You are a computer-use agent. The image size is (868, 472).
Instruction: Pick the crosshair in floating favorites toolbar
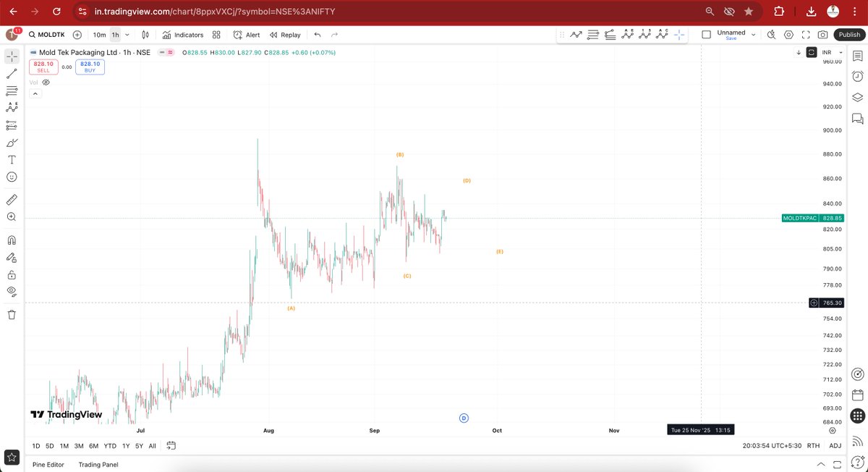coord(679,34)
